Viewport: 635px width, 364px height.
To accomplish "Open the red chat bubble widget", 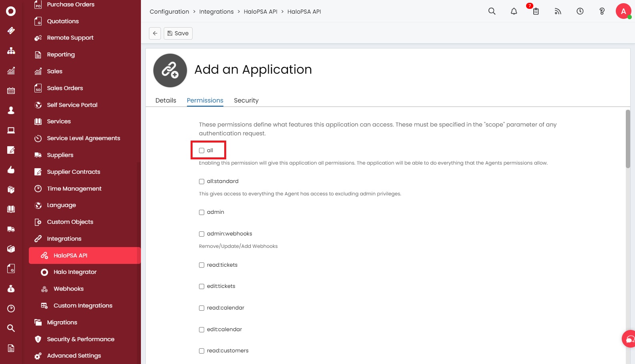I will (x=629, y=339).
